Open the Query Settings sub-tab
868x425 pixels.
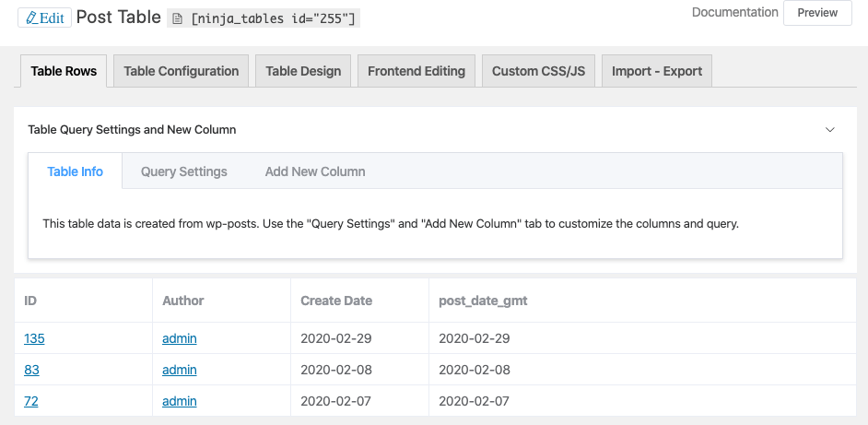click(x=184, y=171)
